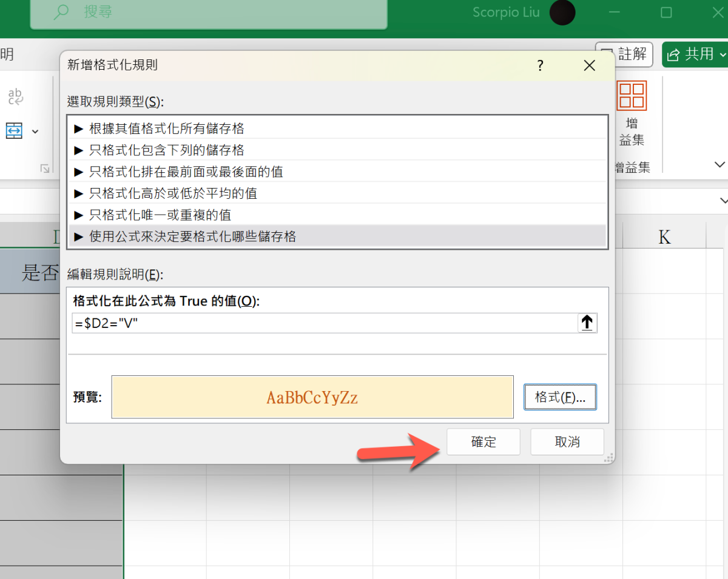Collapse dialog using the range selector arrow icon
The height and width of the screenshot is (579, 728).
587,323
